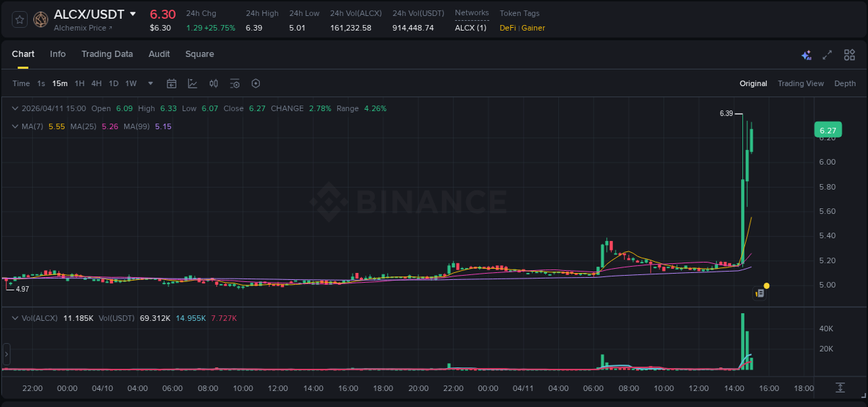Screen dimensions: 868x407
Task: Click the MA(7) indicator label
Action: [33, 126]
